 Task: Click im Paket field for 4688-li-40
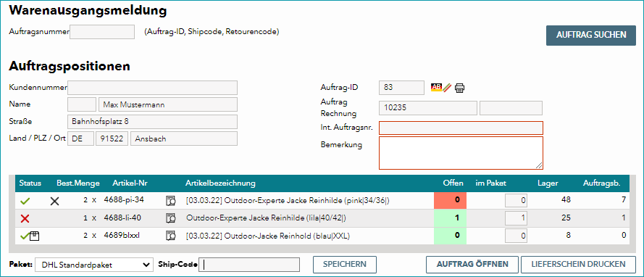coord(517,218)
